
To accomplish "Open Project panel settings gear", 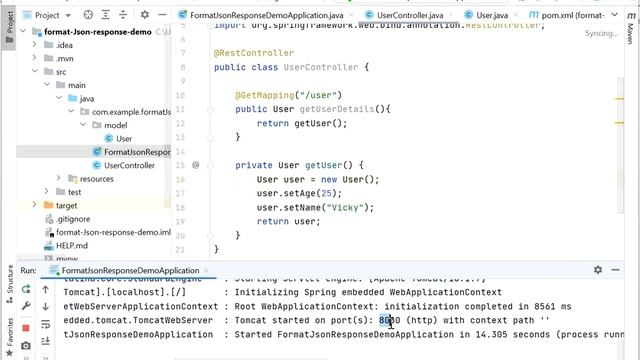I will point(145,15).
